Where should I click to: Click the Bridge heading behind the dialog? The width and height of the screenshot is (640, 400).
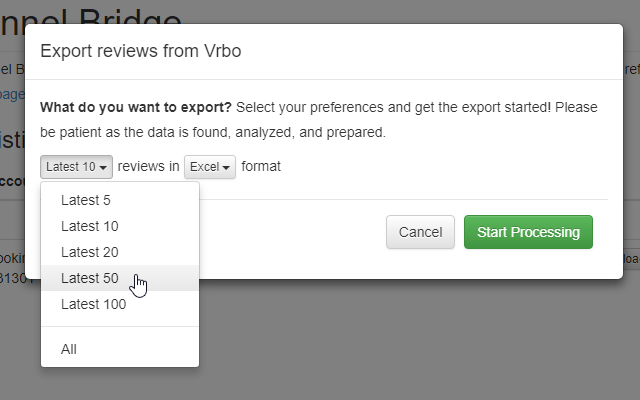pyautogui.click(x=130, y=18)
